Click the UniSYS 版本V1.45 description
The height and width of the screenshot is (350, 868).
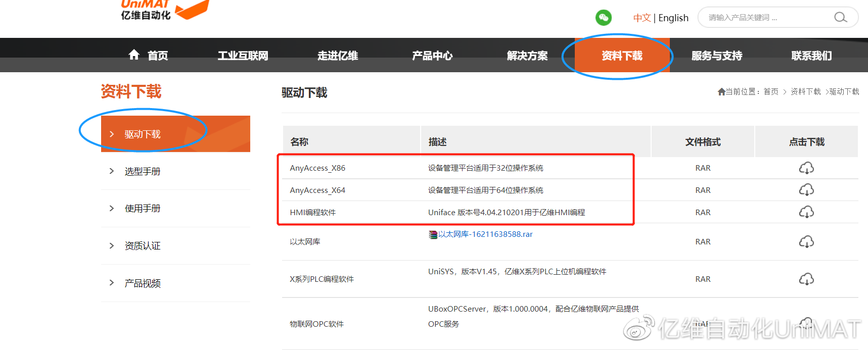coord(517,272)
